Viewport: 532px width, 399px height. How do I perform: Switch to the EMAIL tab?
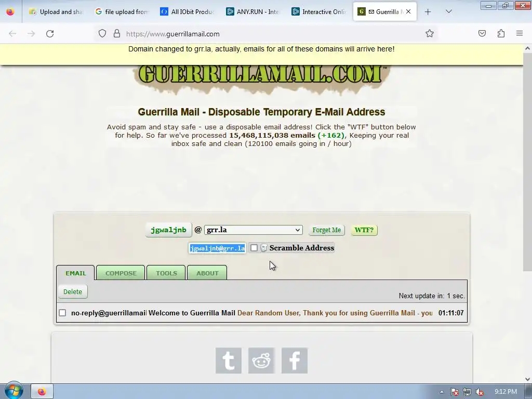coord(76,273)
